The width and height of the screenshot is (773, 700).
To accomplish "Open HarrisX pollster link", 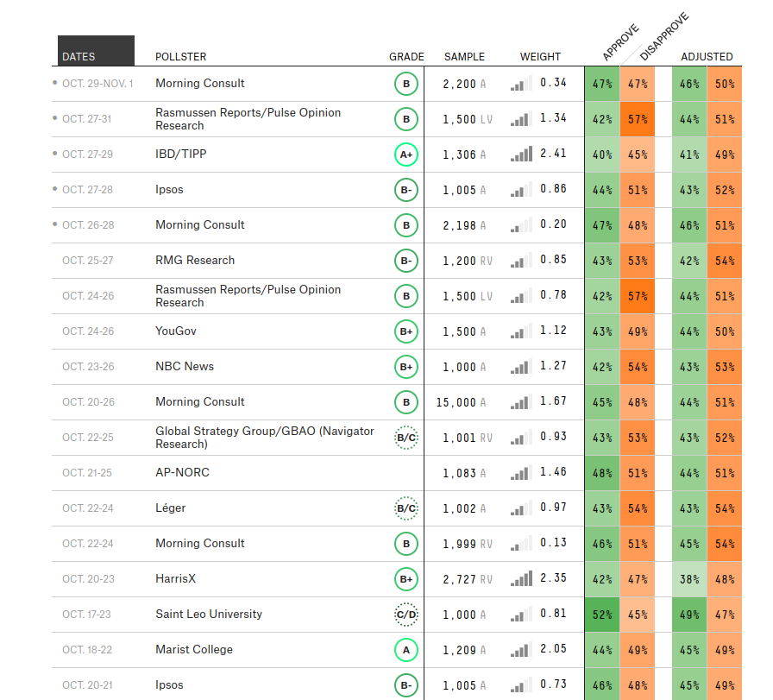I will (x=175, y=578).
